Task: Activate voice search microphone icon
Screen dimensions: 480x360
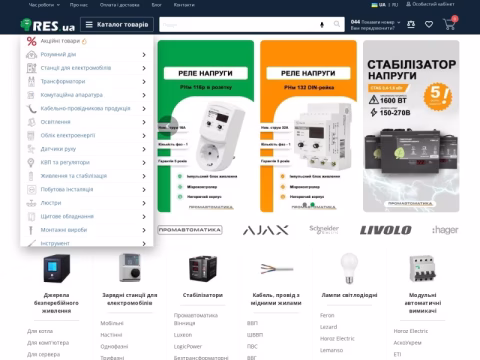Action: click(322, 25)
